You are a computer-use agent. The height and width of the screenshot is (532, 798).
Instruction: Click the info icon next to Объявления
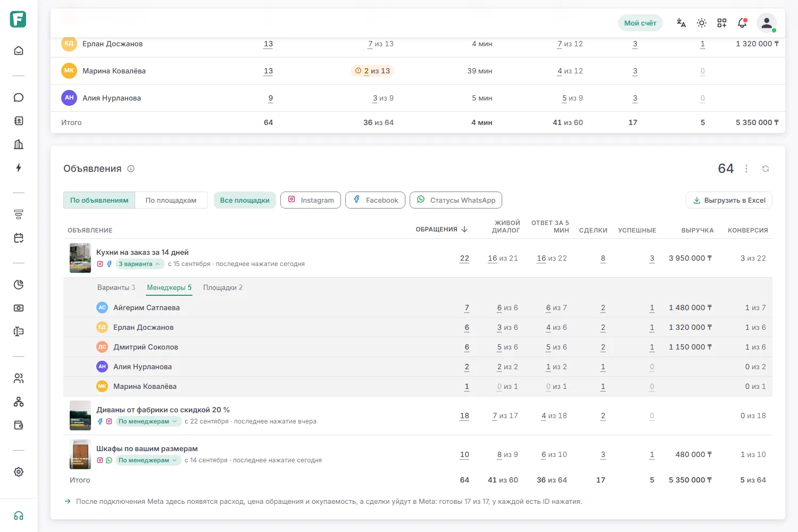pyautogui.click(x=131, y=169)
